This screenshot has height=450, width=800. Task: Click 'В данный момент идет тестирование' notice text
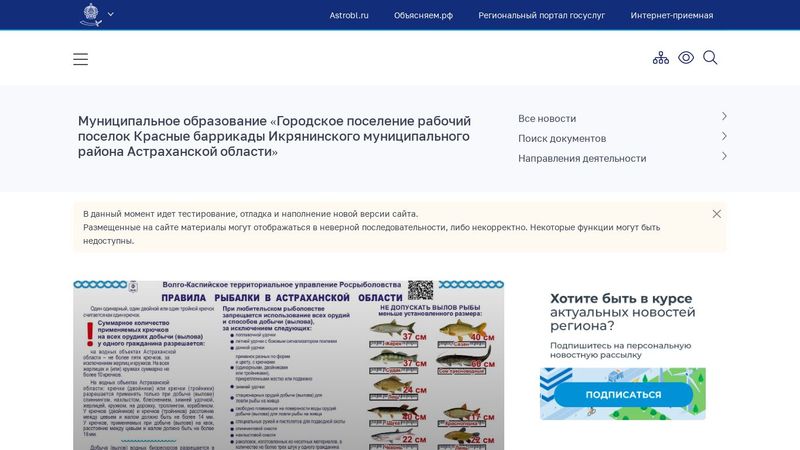coord(251,214)
